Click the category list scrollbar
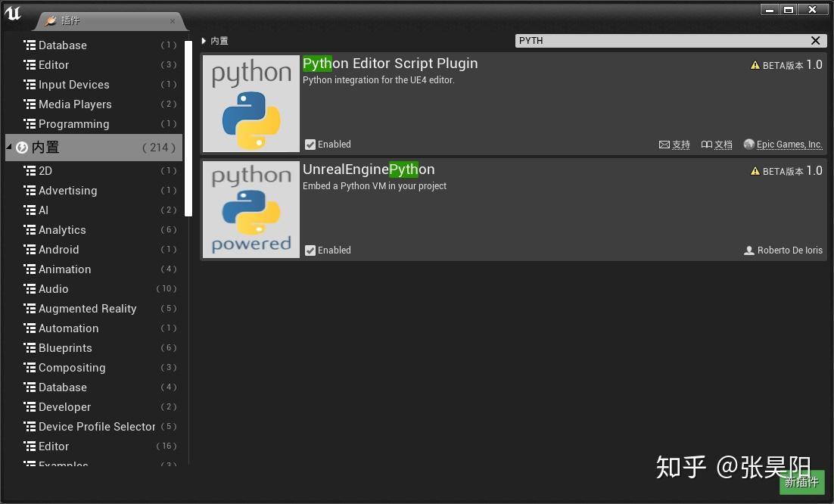Viewport: 834px width, 504px height. click(x=188, y=128)
